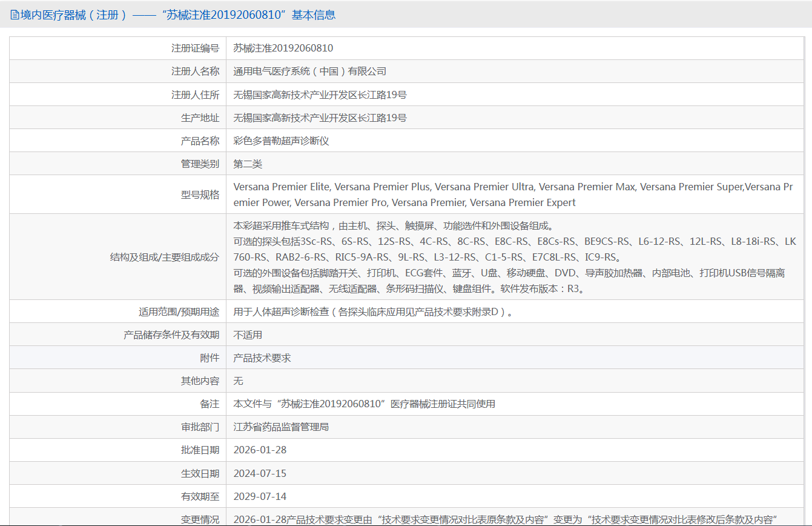812x526 pixels.
Task: Click the value "无" in 其他内容 row
Action: [x=239, y=381]
